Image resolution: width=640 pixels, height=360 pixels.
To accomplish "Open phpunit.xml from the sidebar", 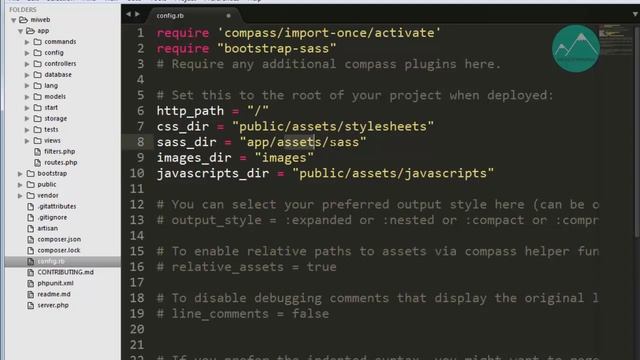I will 56,283.
